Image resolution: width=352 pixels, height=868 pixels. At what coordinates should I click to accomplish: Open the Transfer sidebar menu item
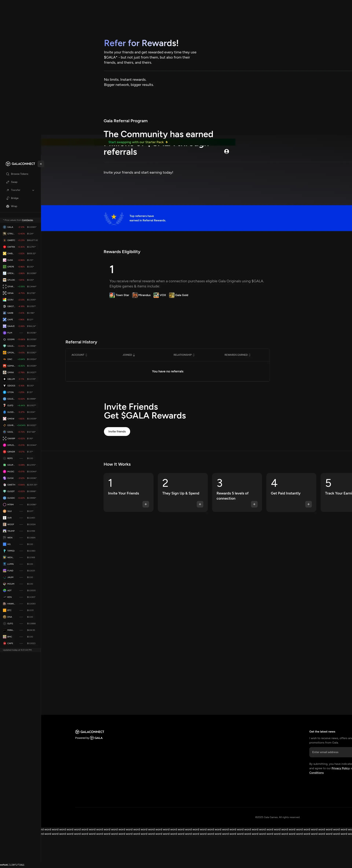point(15,190)
